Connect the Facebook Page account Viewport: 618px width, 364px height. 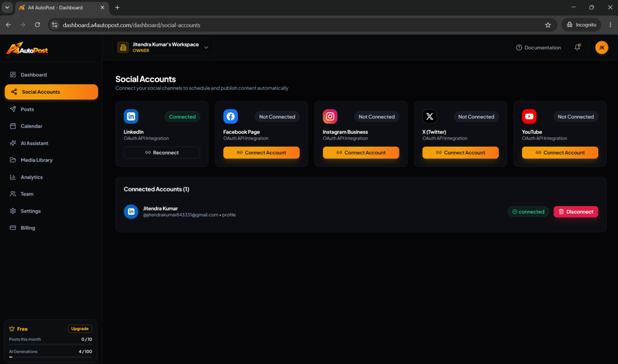261,153
